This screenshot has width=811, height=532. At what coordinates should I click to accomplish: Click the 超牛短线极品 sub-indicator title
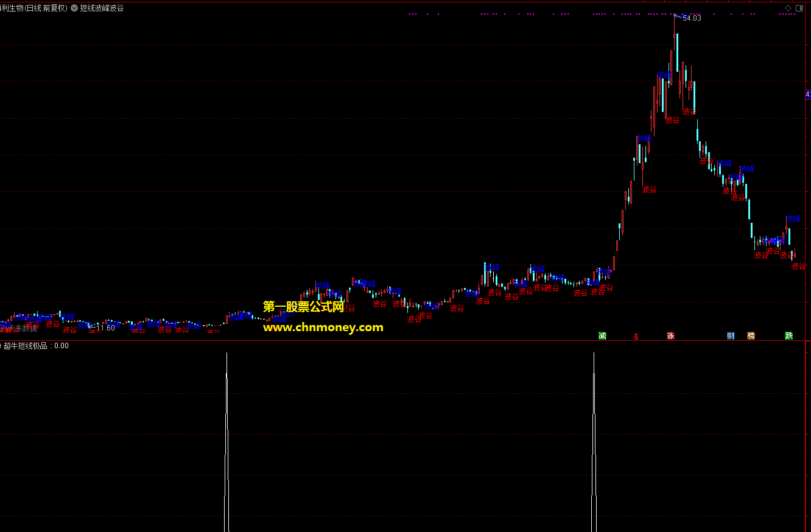27,346
